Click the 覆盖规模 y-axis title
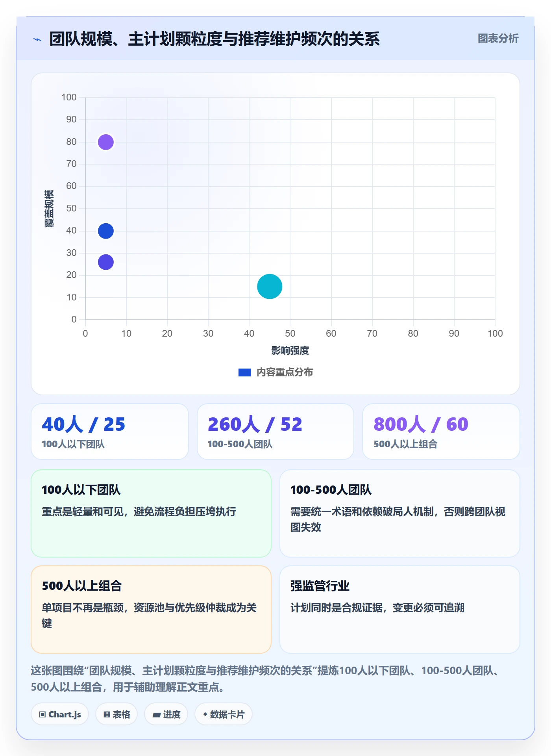 (x=49, y=209)
